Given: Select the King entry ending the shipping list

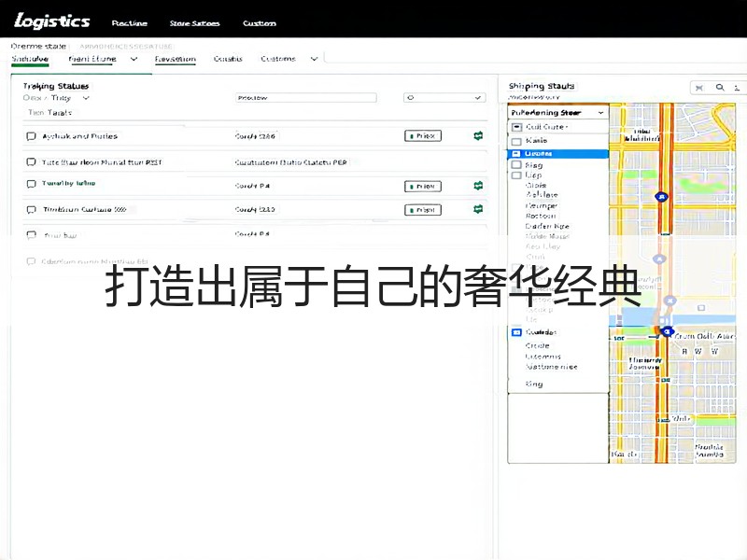Looking at the screenshot, I should point(534,384).
